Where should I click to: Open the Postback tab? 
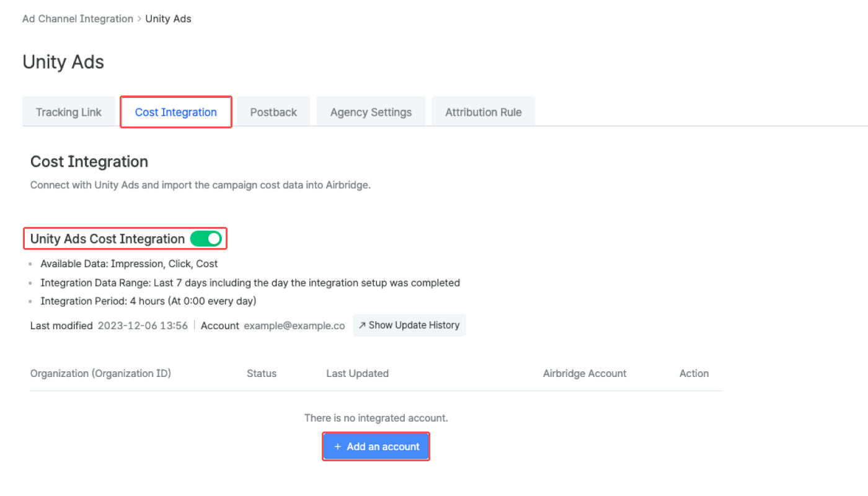click(273, 112)
